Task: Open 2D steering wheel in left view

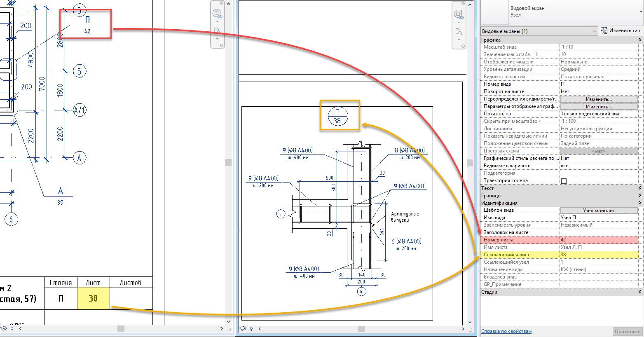Action: 217,14
